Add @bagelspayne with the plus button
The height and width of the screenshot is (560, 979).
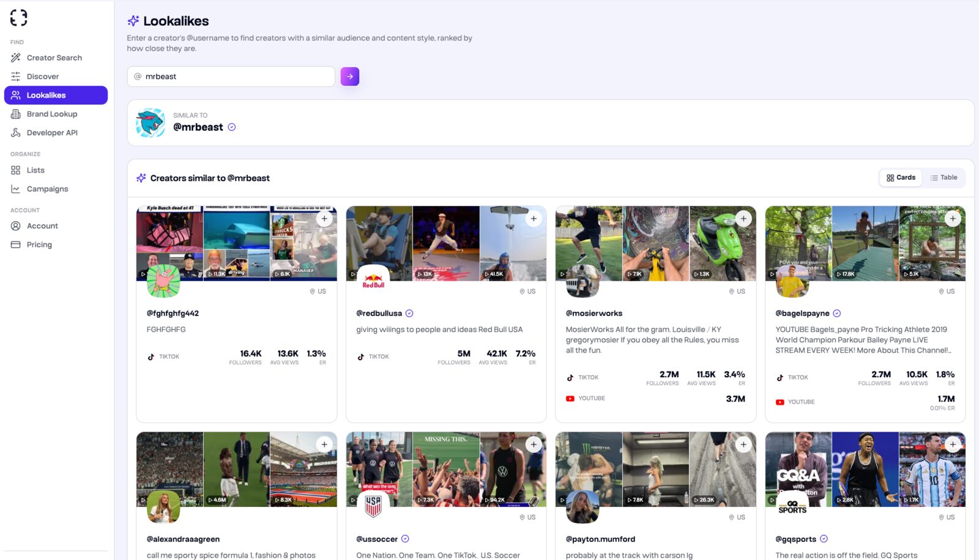953,219
